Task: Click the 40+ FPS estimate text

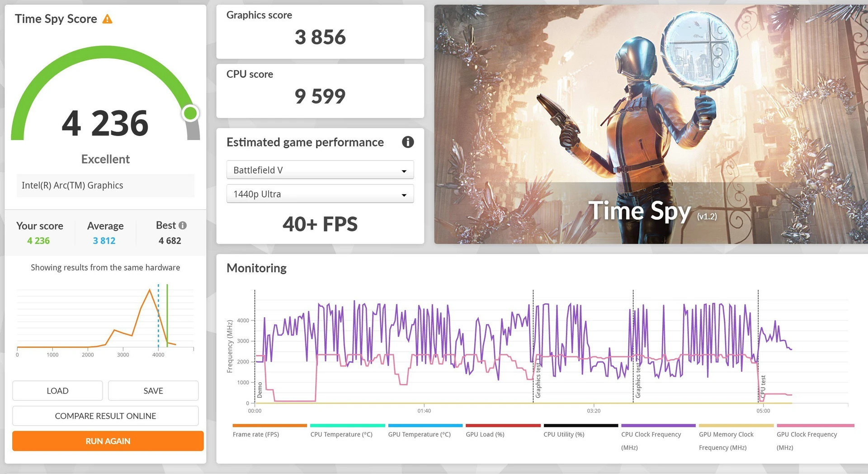Action: pos(320,224)
